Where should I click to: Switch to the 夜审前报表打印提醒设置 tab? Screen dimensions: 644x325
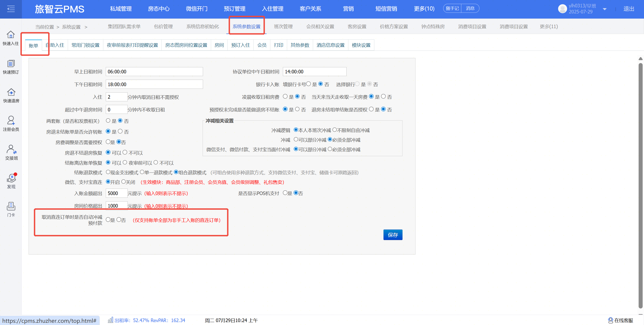point(132,45)
